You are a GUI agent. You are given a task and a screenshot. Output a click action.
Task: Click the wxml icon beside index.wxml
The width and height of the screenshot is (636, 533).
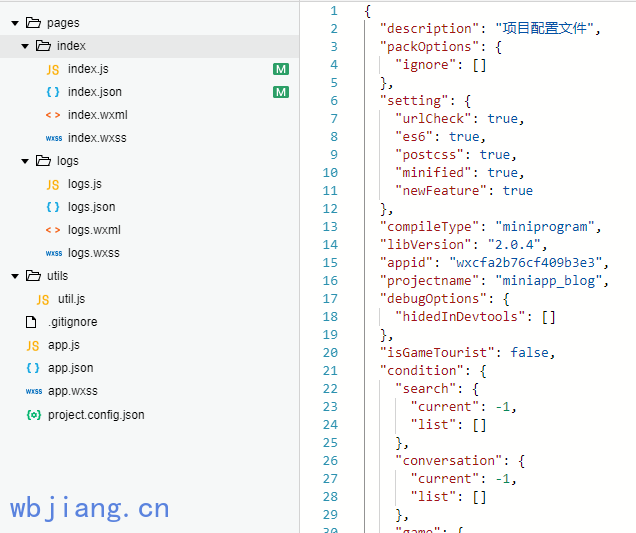[53, 115]
